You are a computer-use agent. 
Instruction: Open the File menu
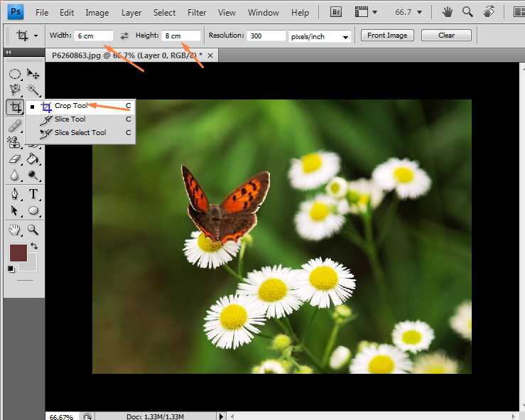42,13
